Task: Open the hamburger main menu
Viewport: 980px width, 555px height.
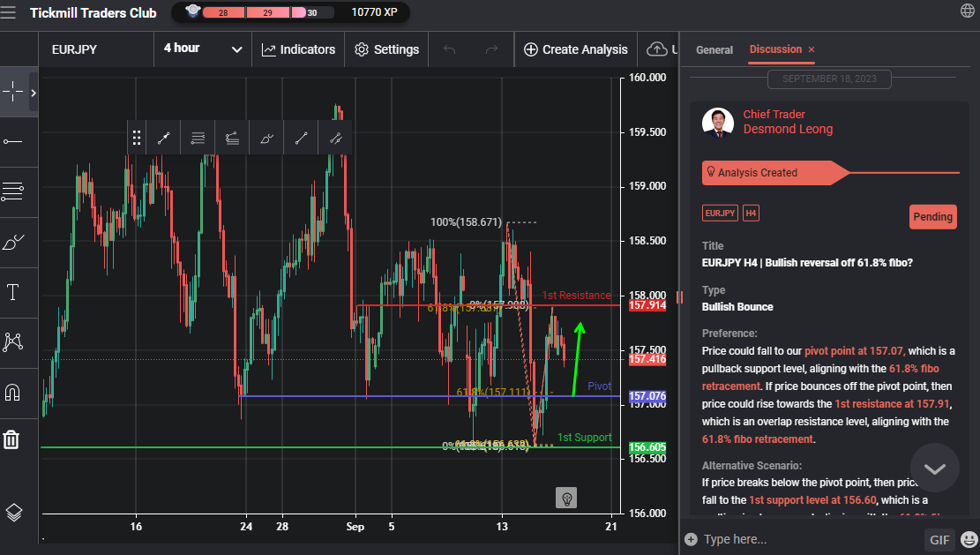Action: (8, 11)
